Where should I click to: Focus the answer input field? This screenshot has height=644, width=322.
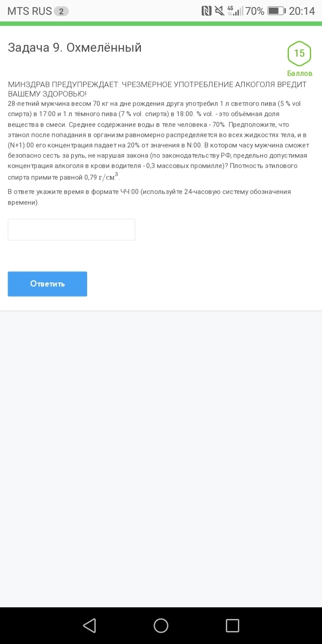click(x=72, y=229)
